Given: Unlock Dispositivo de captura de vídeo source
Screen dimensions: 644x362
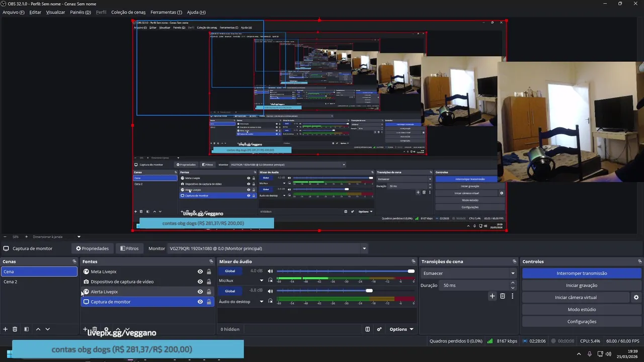Looking at the screenshot, I should pyautogui.click(x=209, y=282).
